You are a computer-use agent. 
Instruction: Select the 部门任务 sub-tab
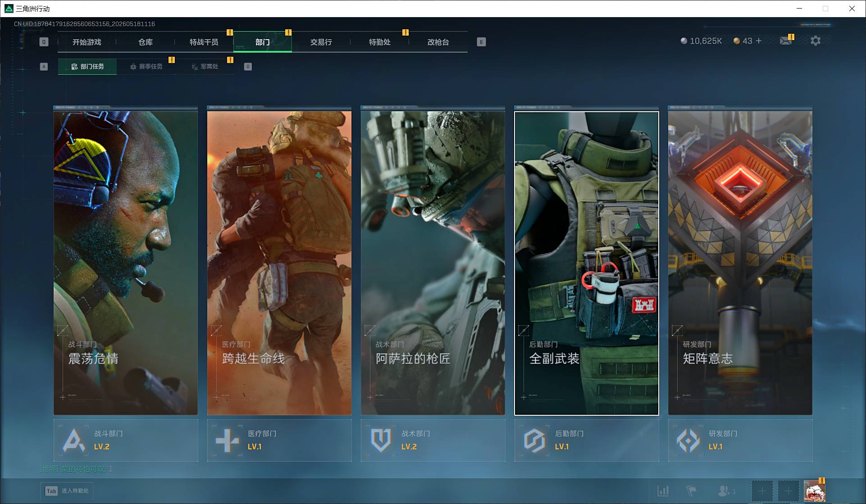pos(87,67)
